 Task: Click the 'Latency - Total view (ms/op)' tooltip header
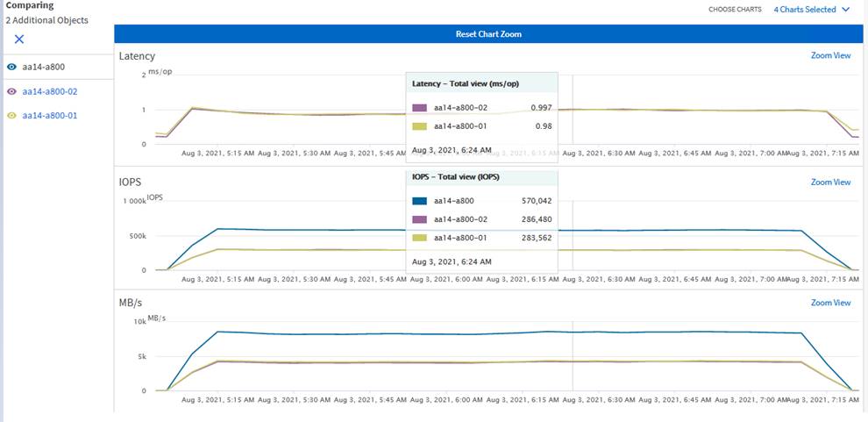coord(465,83)
